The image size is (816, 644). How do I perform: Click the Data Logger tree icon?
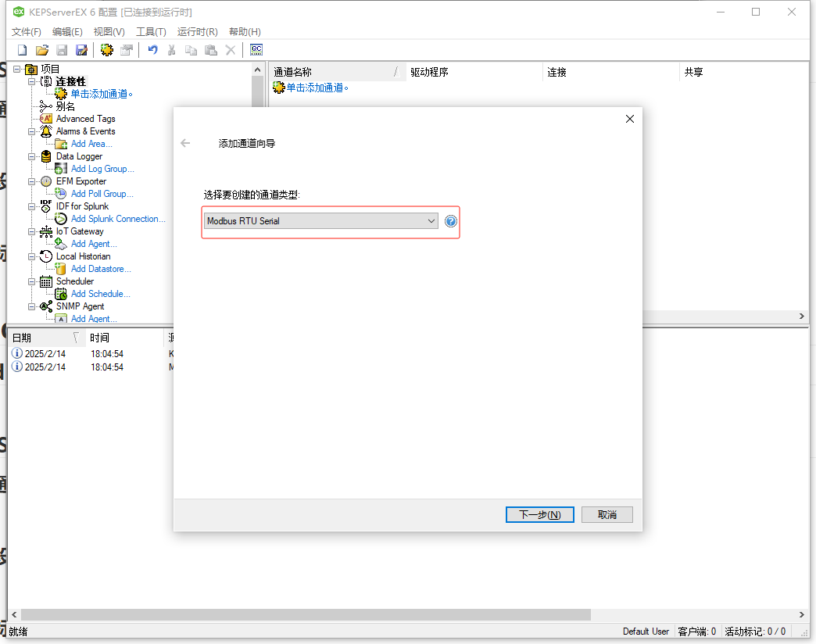click(46, 156)
